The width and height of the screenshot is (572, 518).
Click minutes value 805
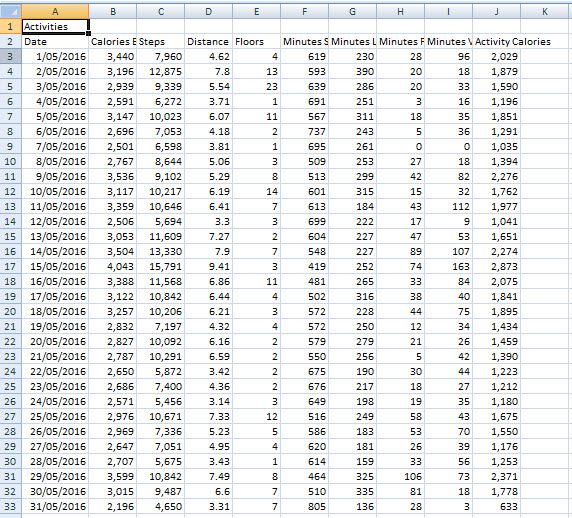tap(305, 506)
